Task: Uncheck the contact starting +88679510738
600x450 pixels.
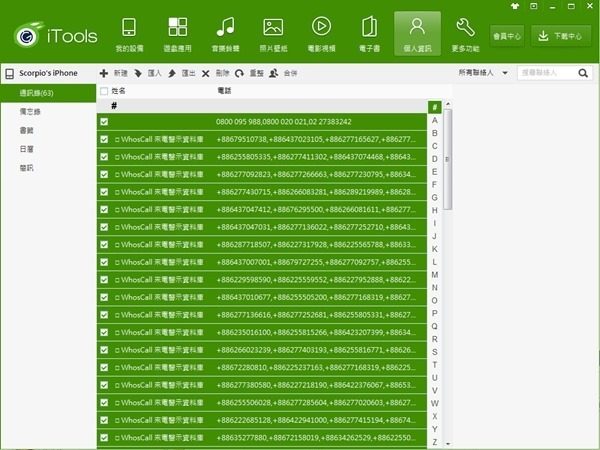Action: pyautogui.click(x=104, y=139)
